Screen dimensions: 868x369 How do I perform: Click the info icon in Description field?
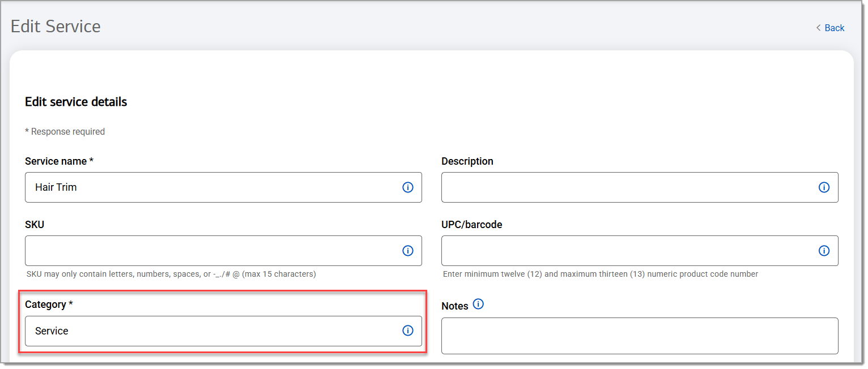coord(824,187)
